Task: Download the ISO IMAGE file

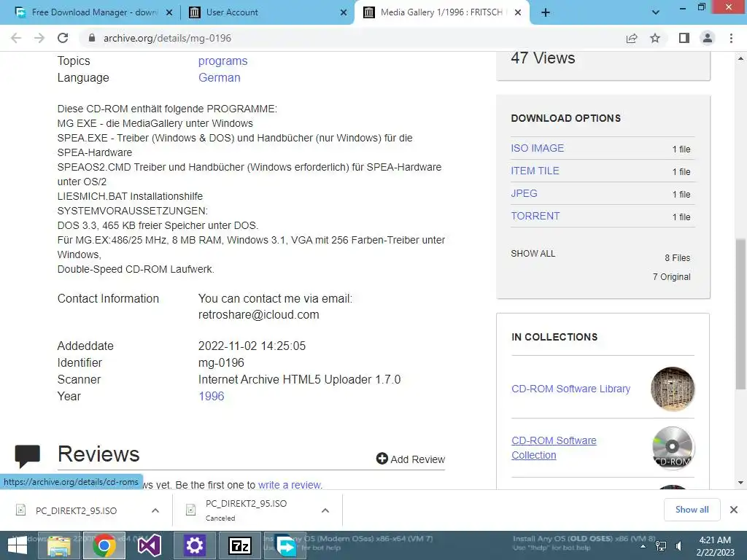Action: pos(538,148)
